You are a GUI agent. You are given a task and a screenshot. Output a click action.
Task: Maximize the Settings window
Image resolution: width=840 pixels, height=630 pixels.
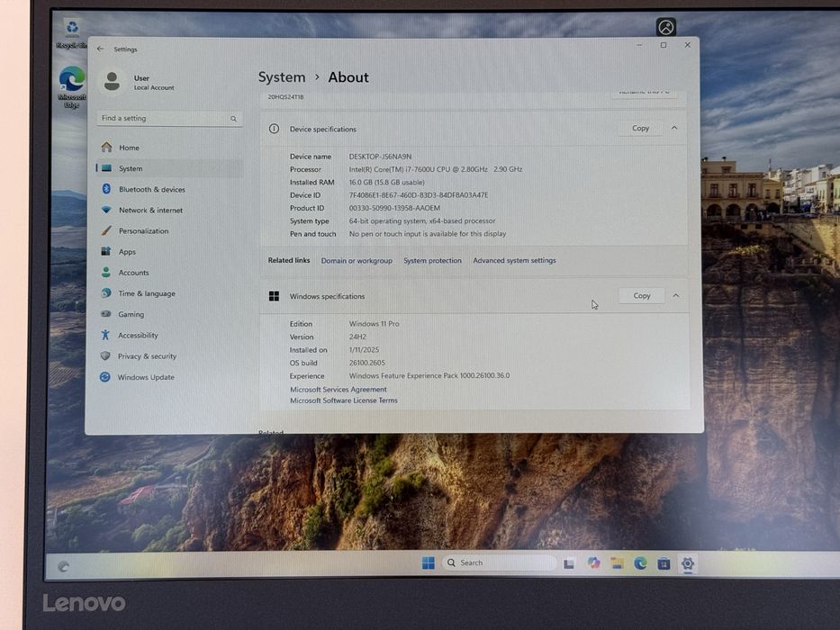[x=664, y=45]
